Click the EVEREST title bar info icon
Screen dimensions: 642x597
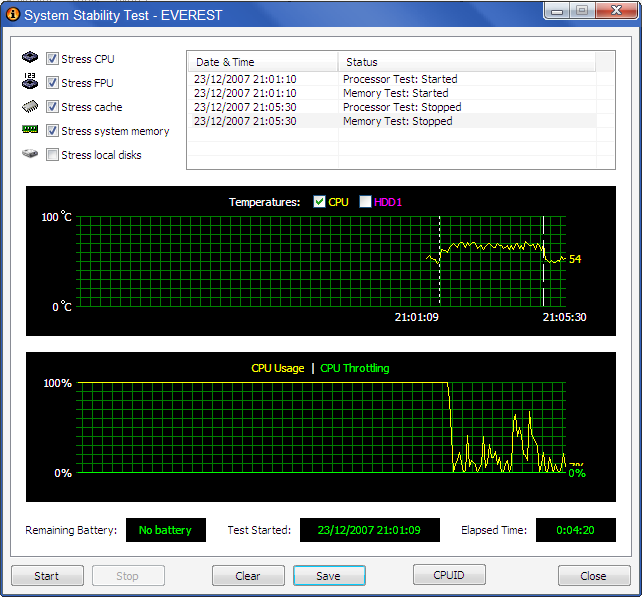pos(13,15)
